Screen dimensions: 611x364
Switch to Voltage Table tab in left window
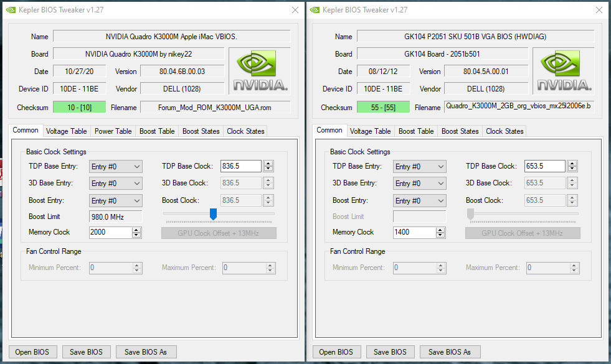tap(66, 131)
